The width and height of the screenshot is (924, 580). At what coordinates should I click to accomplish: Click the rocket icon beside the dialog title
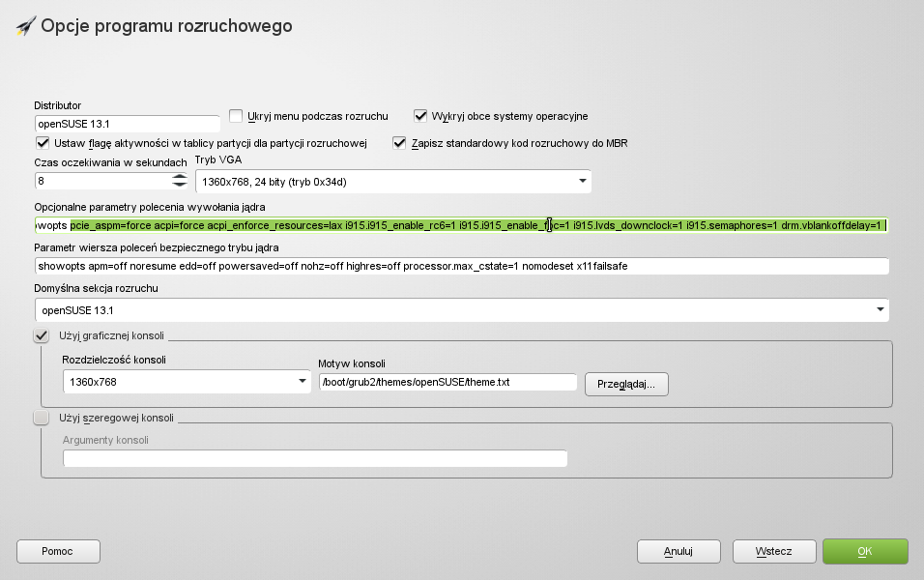pyautogui.click(x=25, y=26)
